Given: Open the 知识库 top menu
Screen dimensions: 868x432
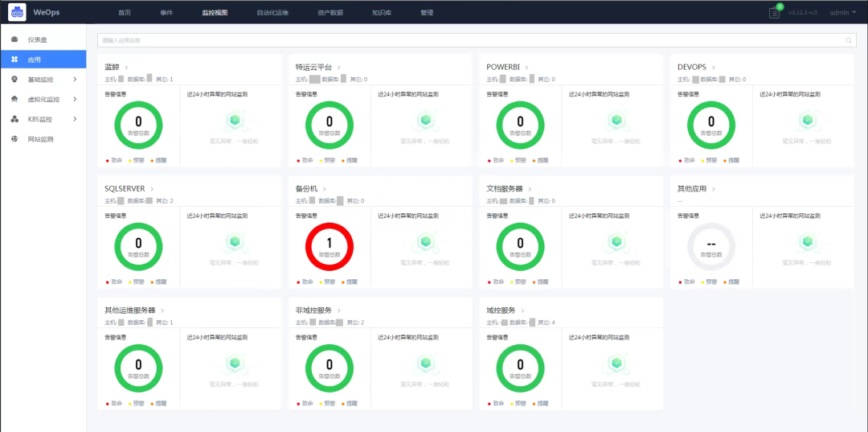Looking at the screenshot, I should coord(382,12).
